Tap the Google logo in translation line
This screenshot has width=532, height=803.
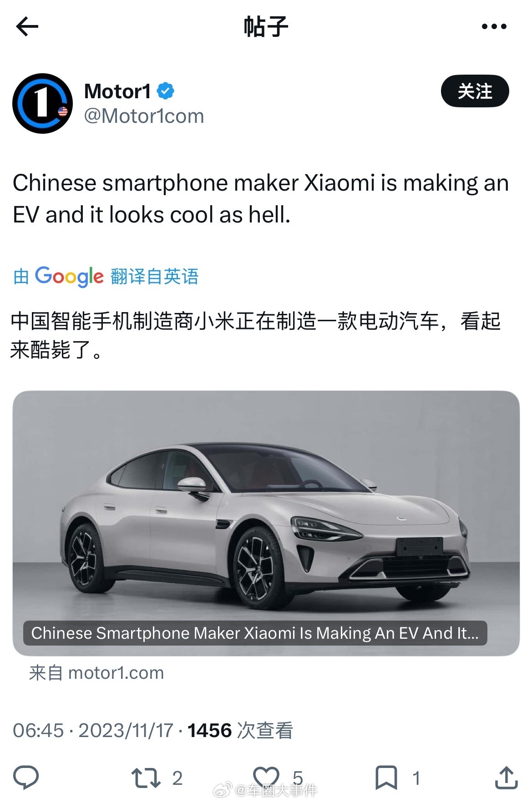69,276
